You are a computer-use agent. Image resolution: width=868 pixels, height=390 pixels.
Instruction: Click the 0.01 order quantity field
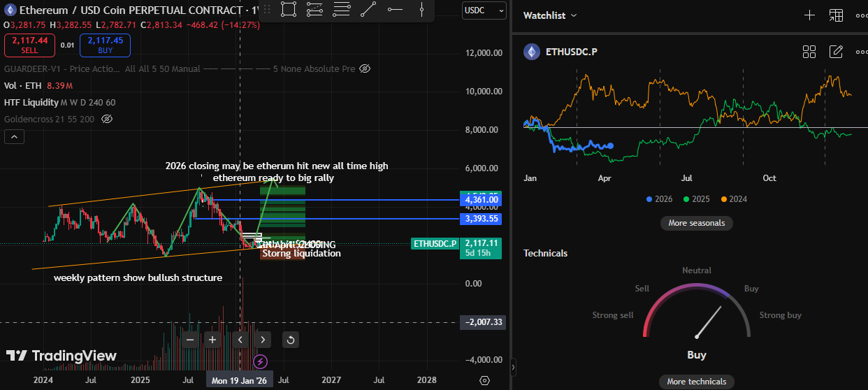point(67,45)
